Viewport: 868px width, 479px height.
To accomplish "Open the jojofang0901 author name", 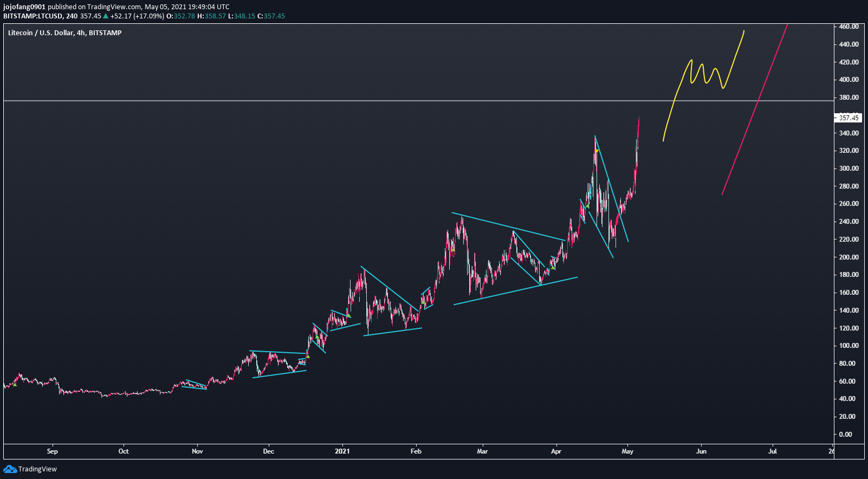I will (x=24, y=7).
